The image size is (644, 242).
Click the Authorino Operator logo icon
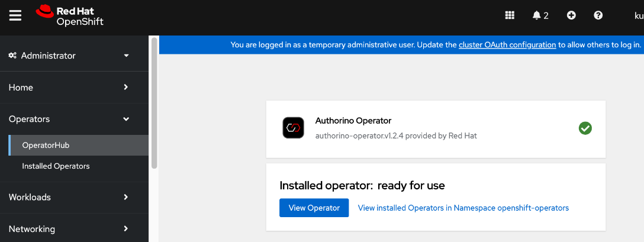(x=293, y=128)
